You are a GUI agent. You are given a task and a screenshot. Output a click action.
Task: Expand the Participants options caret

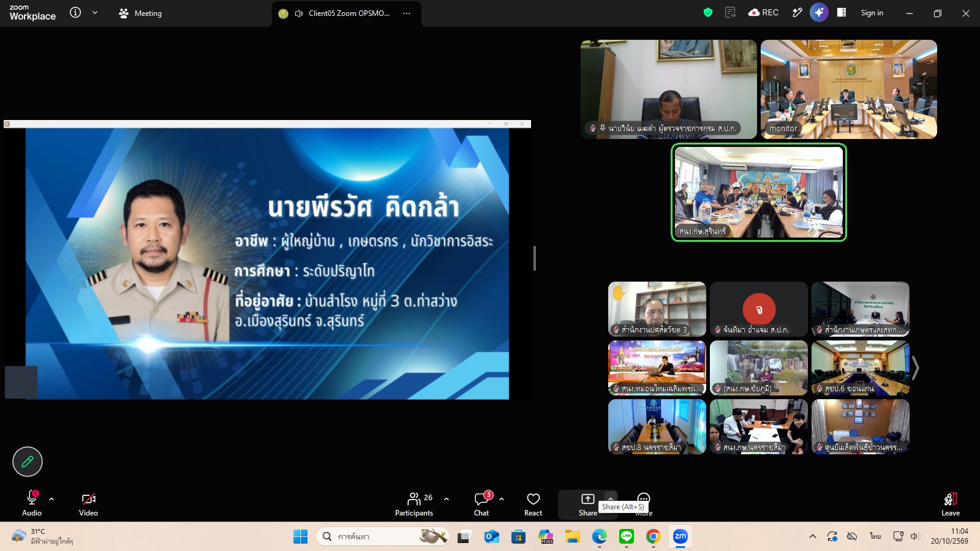coord(447,499)
